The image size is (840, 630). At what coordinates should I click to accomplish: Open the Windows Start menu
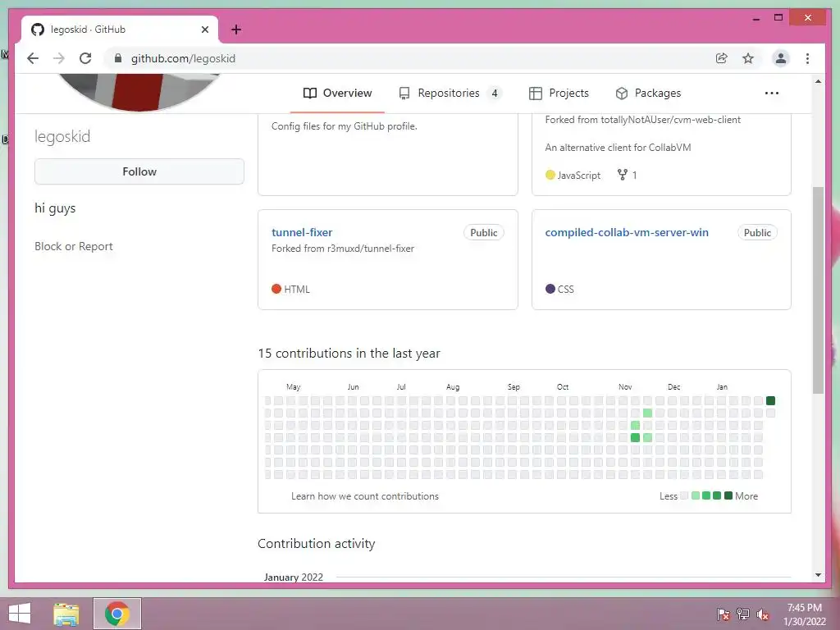tap(20, 614)
